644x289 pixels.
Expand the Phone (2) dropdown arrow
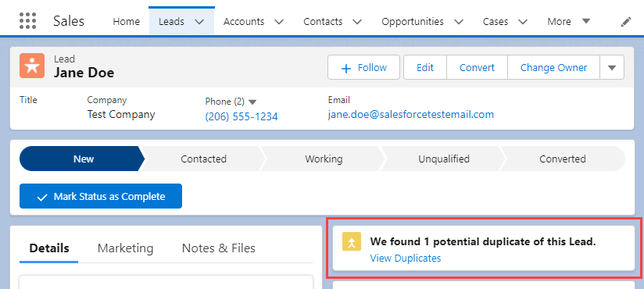(252, 102)
